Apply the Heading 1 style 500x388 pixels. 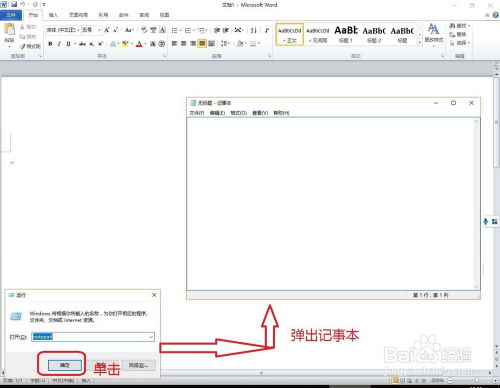[x=346, y=34]
